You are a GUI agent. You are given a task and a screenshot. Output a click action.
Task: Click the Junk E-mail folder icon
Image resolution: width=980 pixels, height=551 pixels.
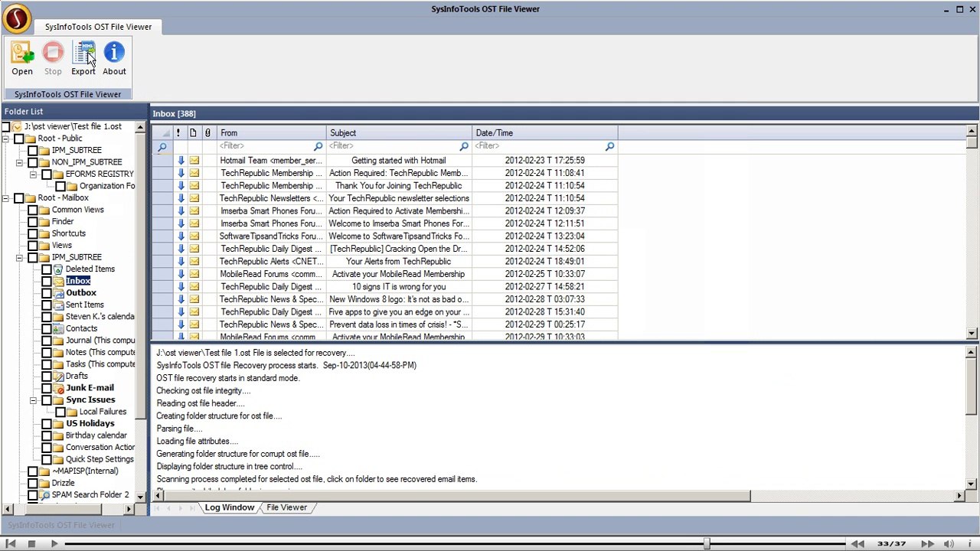58,388
